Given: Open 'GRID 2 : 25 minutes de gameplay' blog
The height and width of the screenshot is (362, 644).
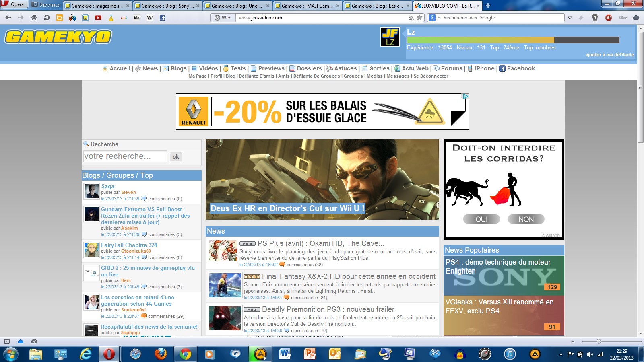Looking at the screenshot, I should 148,271.
